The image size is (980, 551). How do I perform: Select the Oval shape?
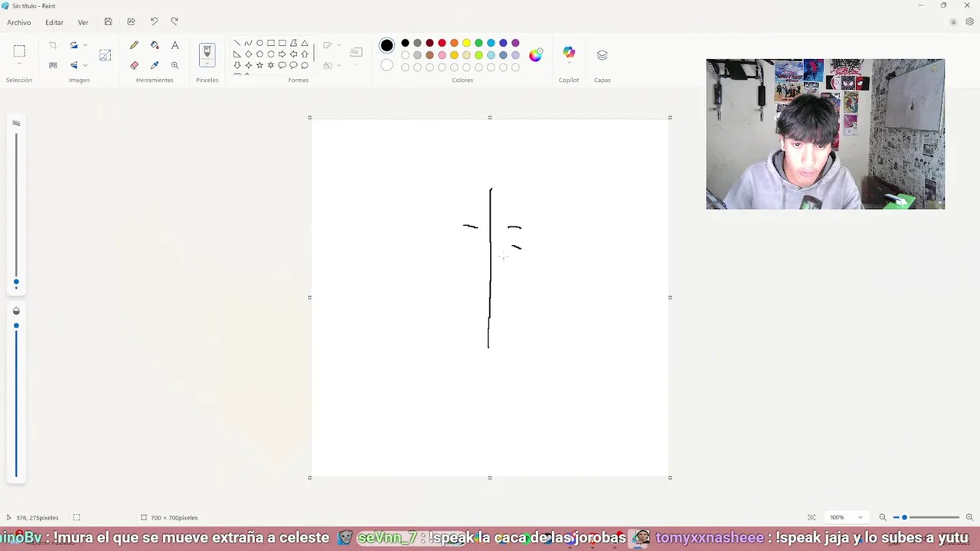(260, 43)
